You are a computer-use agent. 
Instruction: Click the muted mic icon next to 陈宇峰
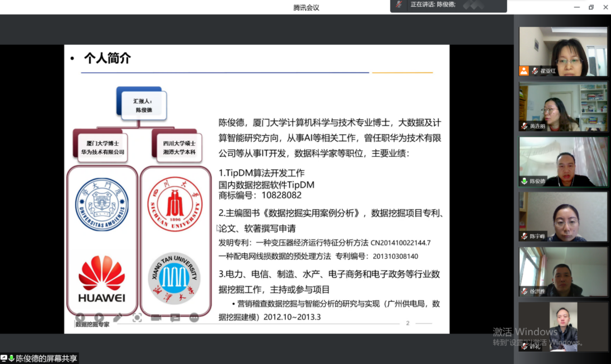[524, 236]
